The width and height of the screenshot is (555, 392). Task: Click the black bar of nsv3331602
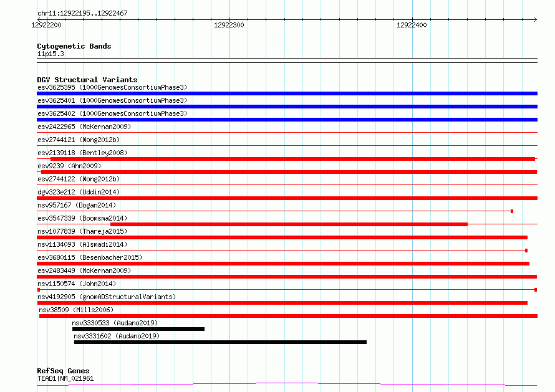(x=220, y=342)
